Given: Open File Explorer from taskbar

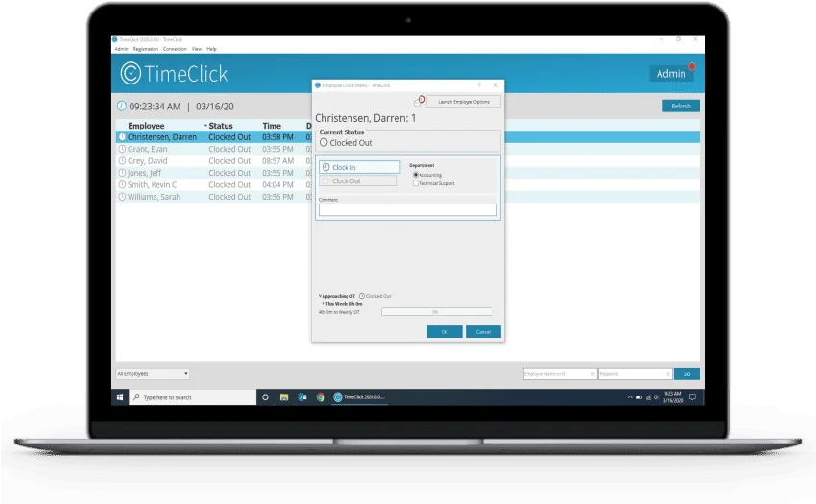Looking at the screenshot, I should [284, 397].
